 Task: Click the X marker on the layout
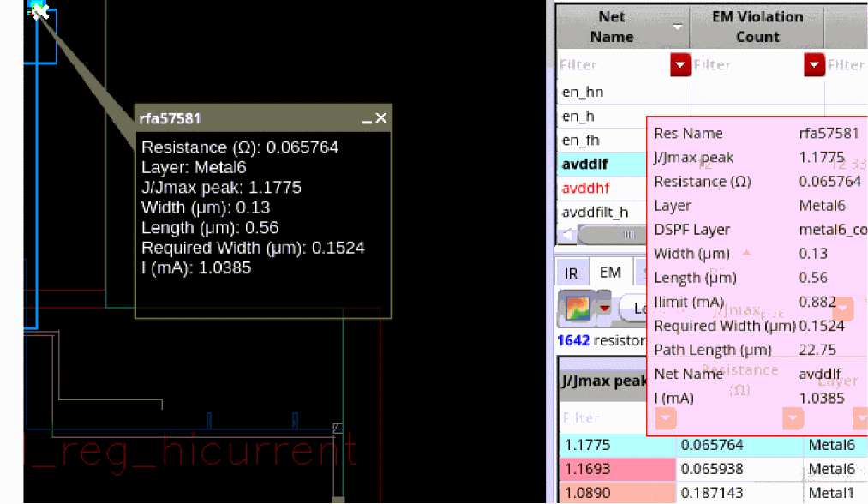click(x=39, y=11)
